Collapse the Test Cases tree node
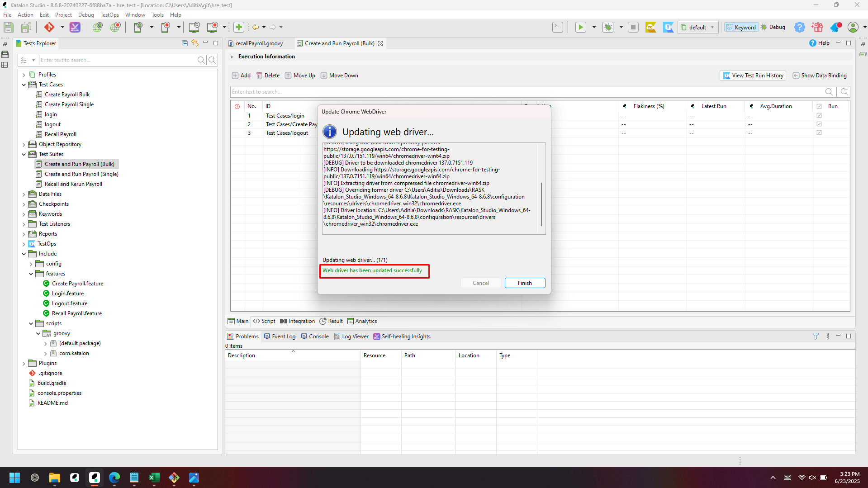This screenshot has width=868, height=488. click(24, 85)
